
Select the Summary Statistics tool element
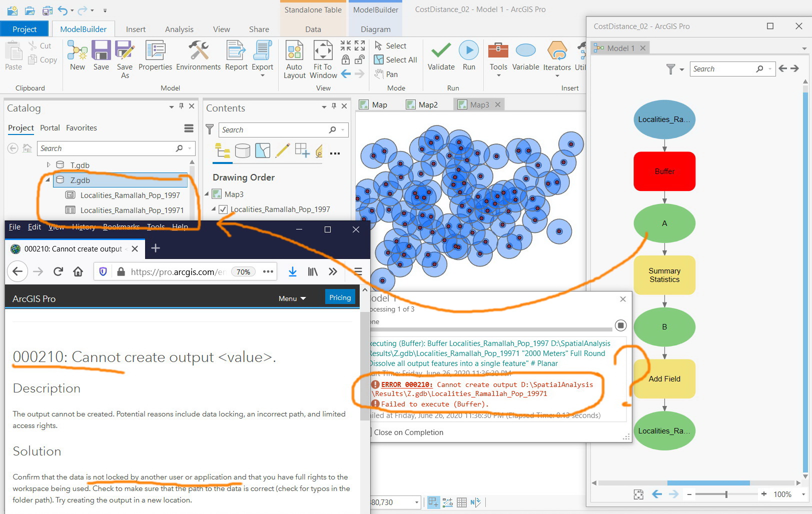664,275
